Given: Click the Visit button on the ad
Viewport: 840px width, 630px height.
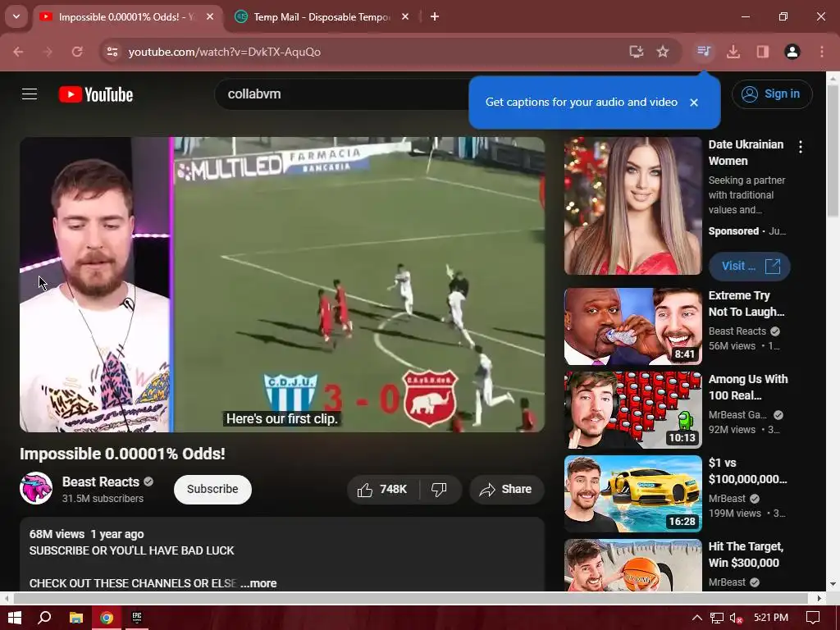Looking at the screenshot, I should point(750,267).
